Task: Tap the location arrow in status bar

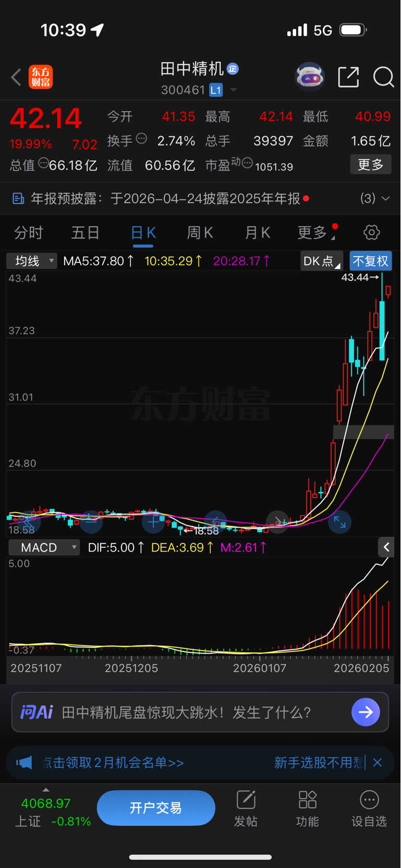Action: click(98, 30)
